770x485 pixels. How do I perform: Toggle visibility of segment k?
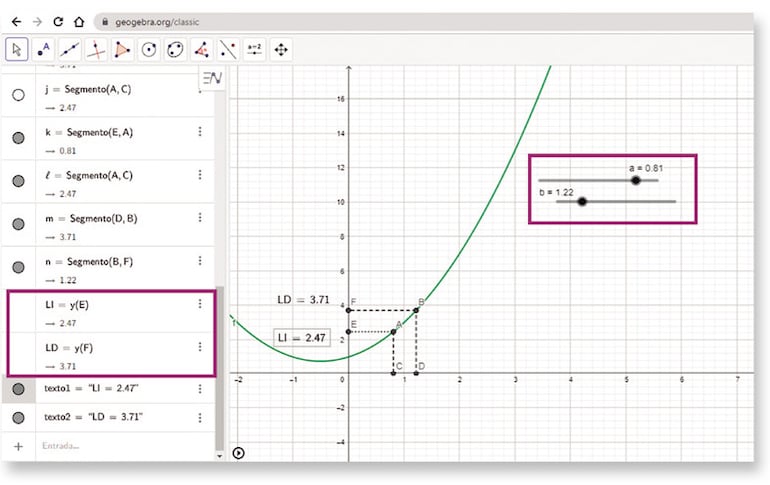(18, 138)
